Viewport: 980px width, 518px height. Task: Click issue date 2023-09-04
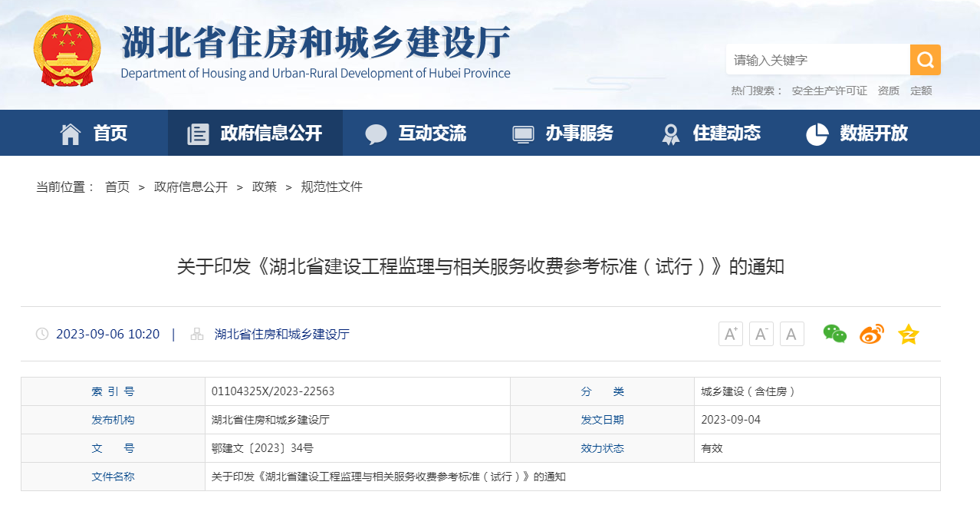click(731, 420)
